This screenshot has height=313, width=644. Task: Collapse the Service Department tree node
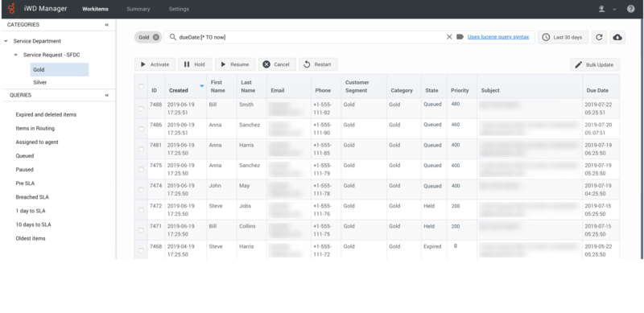tap(6, 41)
